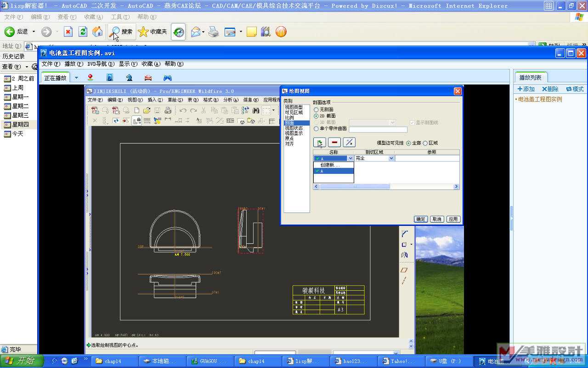Click the gamepad icon in media player

coord(168,78)
